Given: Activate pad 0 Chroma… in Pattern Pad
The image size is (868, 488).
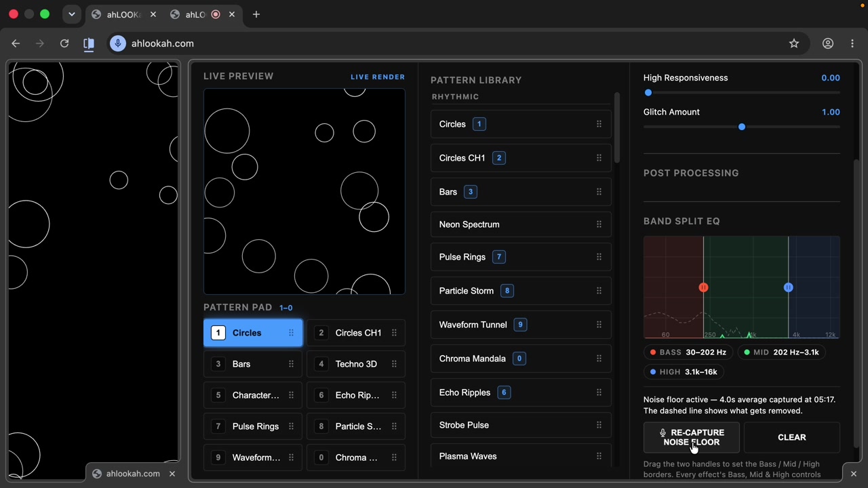Looking at the screenshot, I should (x=356, y=457).
